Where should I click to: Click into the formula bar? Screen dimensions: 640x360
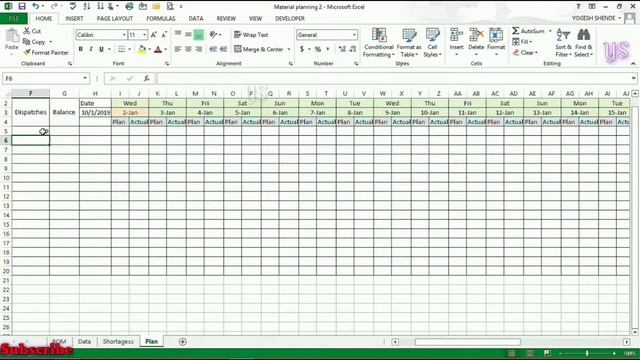[x=394, y=78]
